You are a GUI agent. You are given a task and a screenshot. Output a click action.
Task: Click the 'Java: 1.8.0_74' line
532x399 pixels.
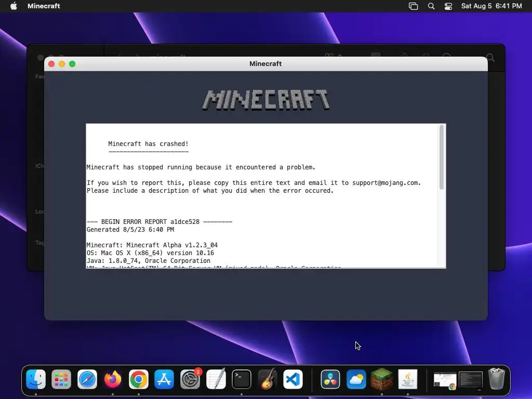tap(148, 261)
